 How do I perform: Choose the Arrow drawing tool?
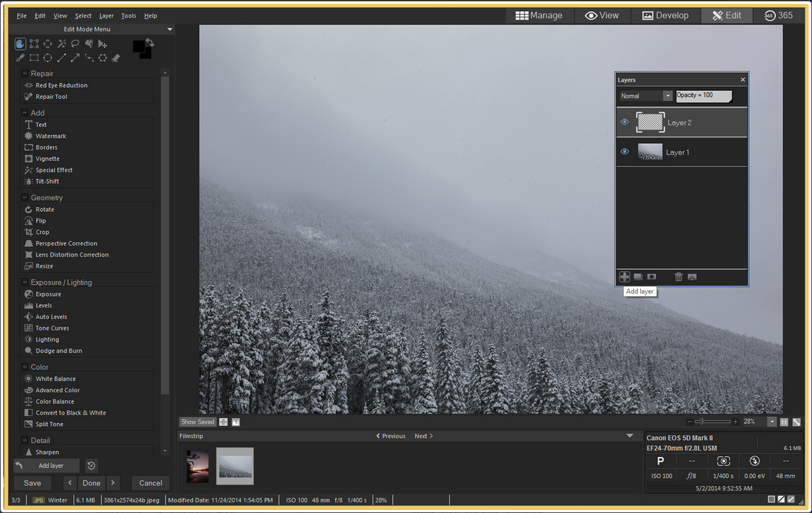click(75, 58)
